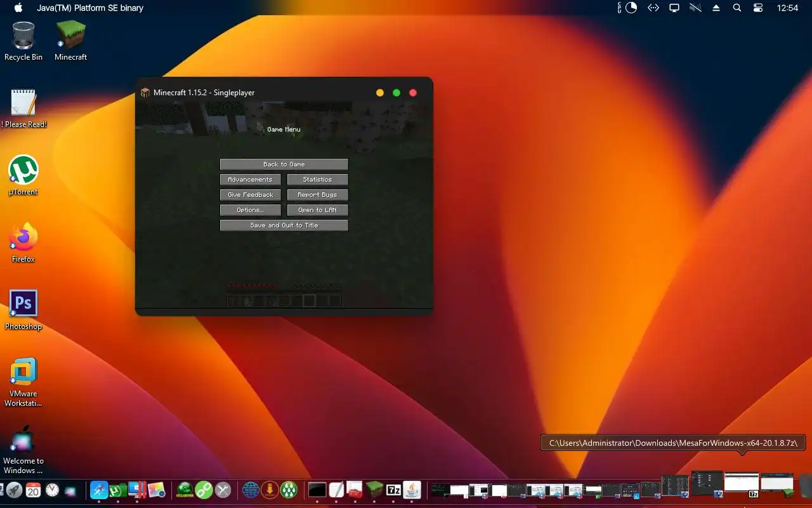Click orange download arrow icon in dock
This screenshot has height=508, width=812.
270,490
